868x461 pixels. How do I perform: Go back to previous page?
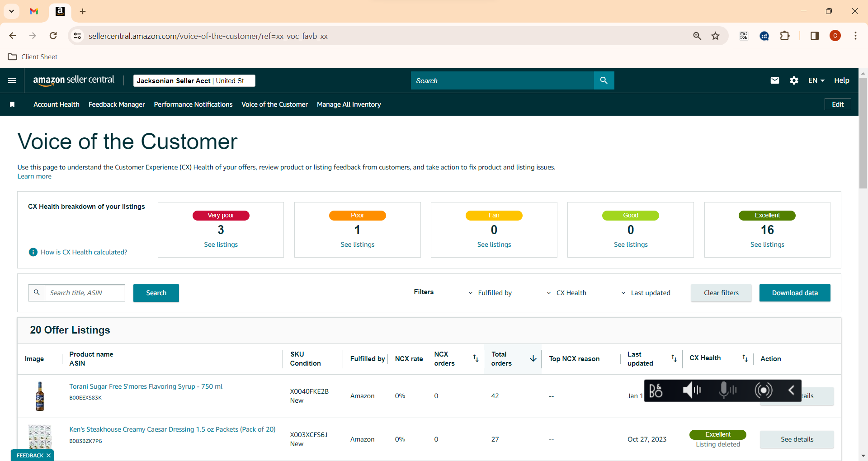click(13, 36)
